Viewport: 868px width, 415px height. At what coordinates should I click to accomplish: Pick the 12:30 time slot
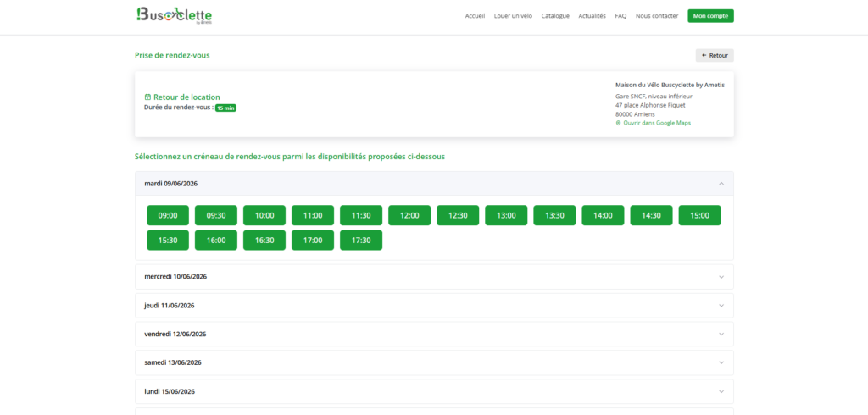click(x=458, y=215)
